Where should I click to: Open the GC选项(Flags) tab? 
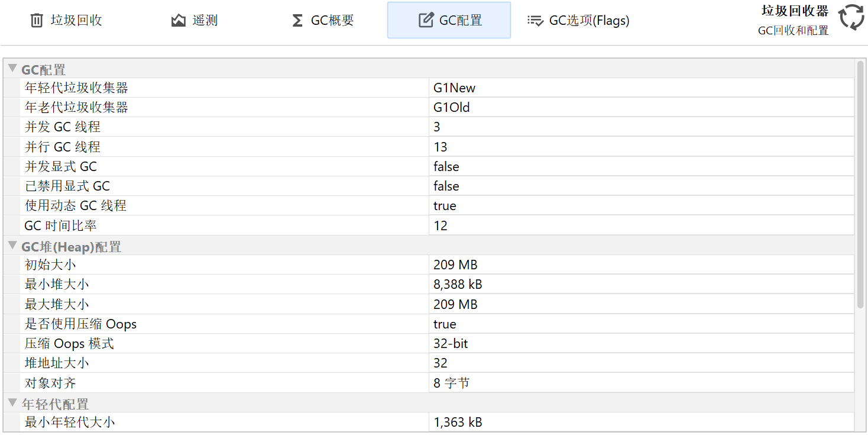[x=589, y=21]
